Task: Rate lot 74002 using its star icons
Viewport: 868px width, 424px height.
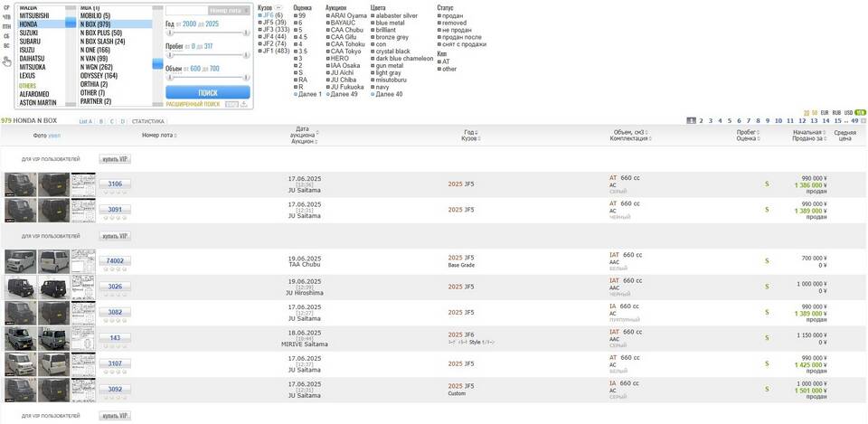Action: pos(115,269)
